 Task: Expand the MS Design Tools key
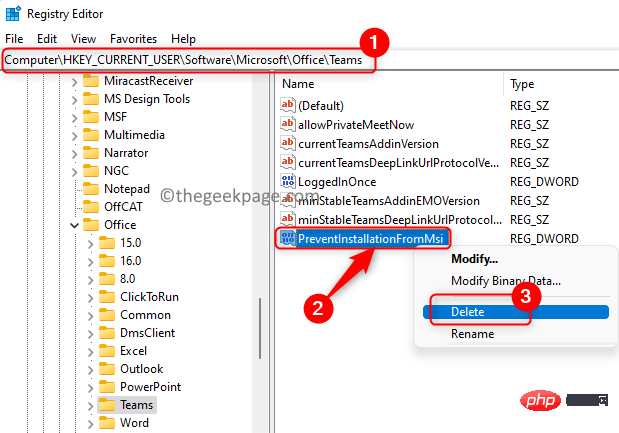click(x=74, y=100)
